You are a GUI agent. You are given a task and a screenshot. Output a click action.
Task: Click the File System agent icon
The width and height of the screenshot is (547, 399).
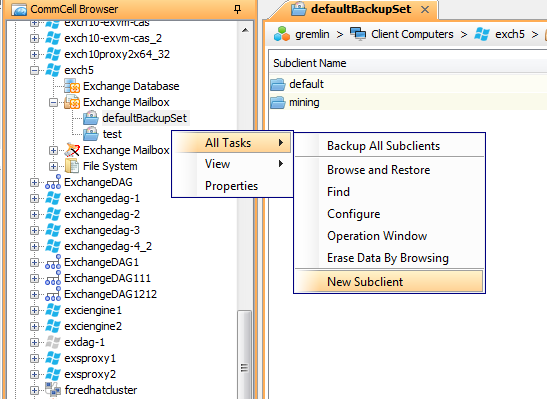[x=72, y=166]
